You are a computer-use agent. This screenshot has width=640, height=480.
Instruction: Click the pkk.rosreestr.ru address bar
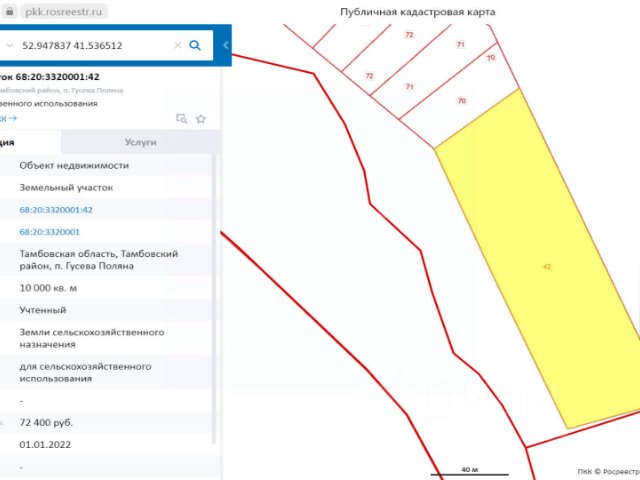click(x=64, y=12)
